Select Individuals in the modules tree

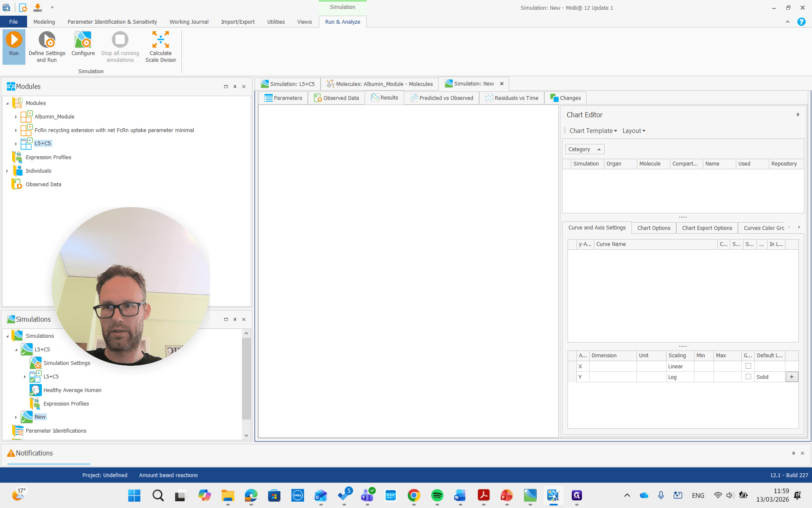(x=38, y=171)
